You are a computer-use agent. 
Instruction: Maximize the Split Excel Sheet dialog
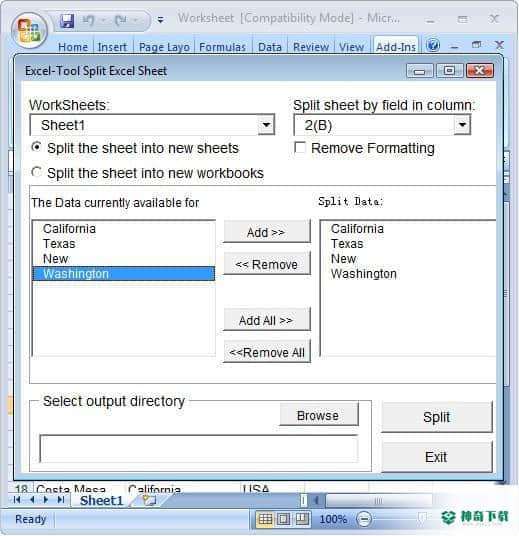[x=449, y=71]
